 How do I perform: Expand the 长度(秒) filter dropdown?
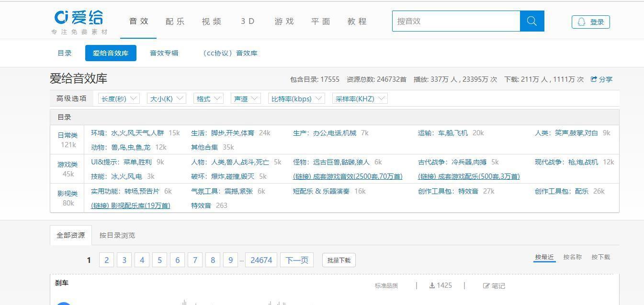click(119, 98)
